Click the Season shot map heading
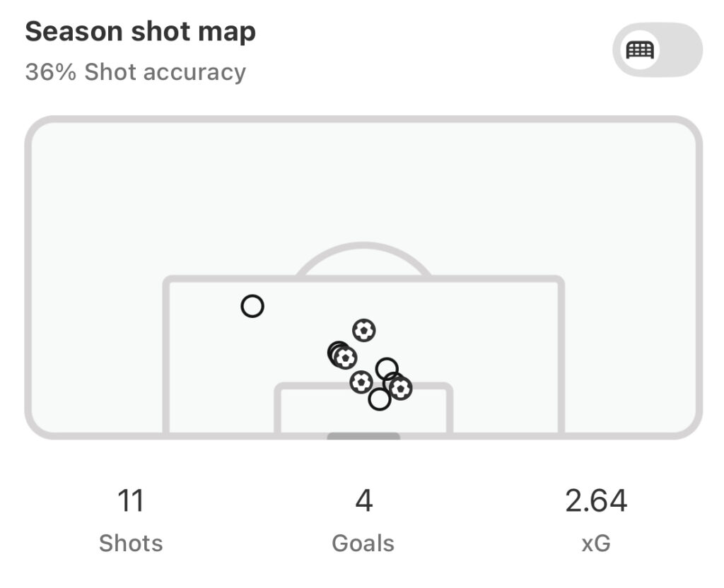This screenshot has height=588, width=724. coord(141,32)
